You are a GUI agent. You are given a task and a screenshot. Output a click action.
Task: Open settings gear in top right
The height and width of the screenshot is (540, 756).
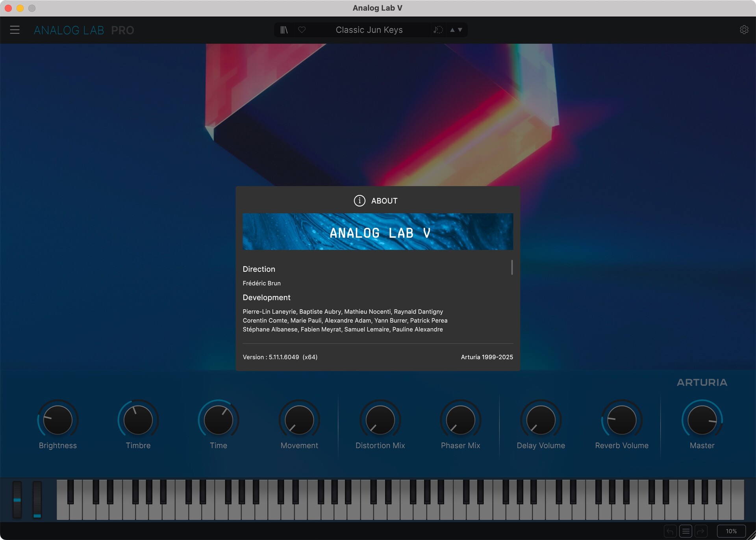pyautogui.click(x=744, y=30)
